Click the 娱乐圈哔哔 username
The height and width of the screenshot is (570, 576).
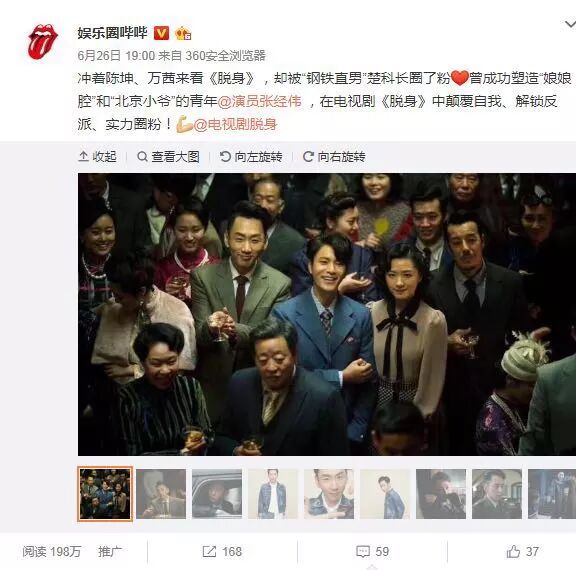tap(112, 33)
